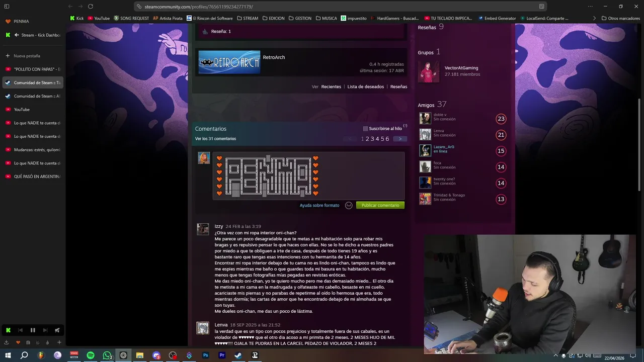Open Discord from the taskbar
This screenshot has width=644, height=362.
(x=156, y=355)
